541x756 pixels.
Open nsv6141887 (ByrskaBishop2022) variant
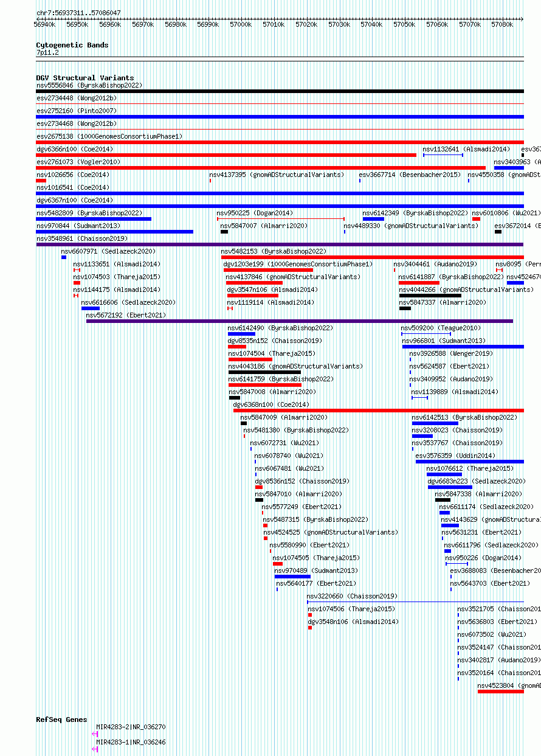click(451, 277)
